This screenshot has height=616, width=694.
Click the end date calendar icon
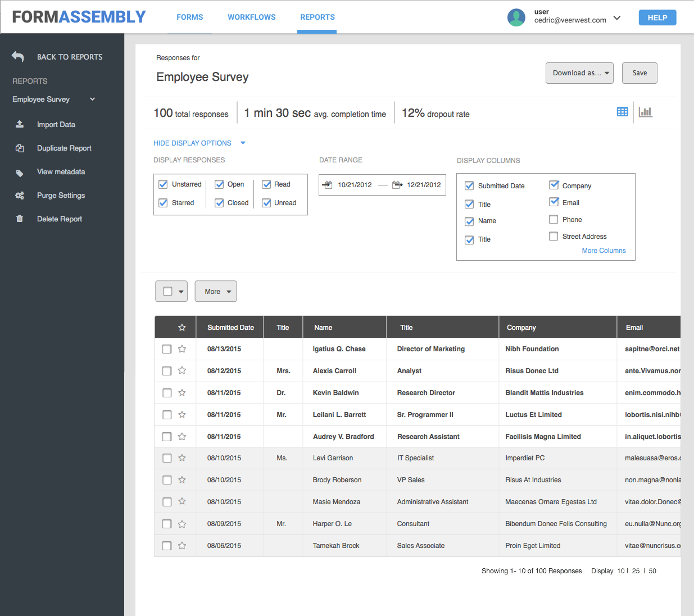coord(397,184)
